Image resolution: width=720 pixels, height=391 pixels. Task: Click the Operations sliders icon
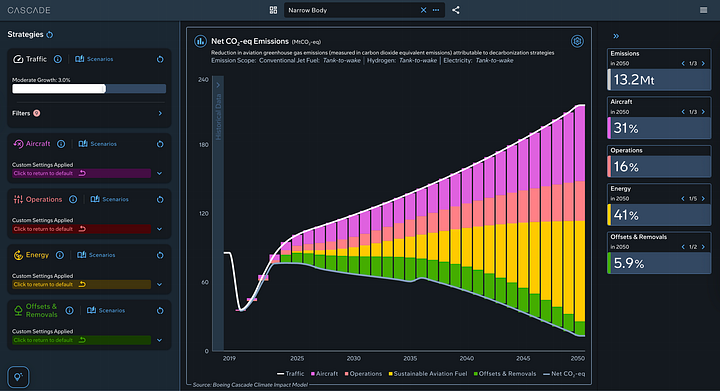[18, 200]
